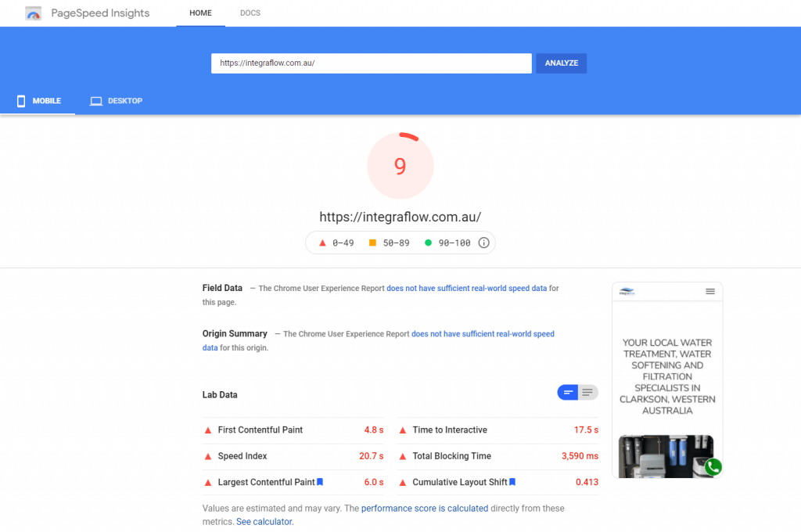Click the red triangle beside First Contentful Paint

click(x=207, y=430)
